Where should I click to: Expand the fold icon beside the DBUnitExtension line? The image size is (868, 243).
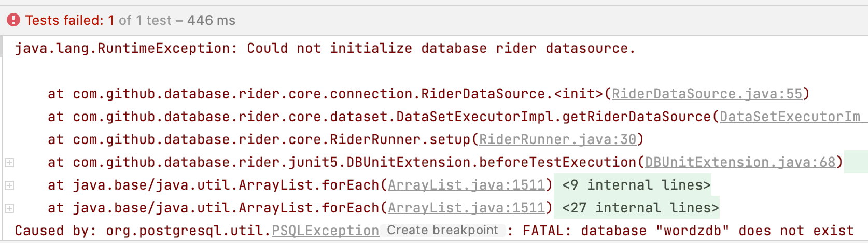[x=9, y=163]
